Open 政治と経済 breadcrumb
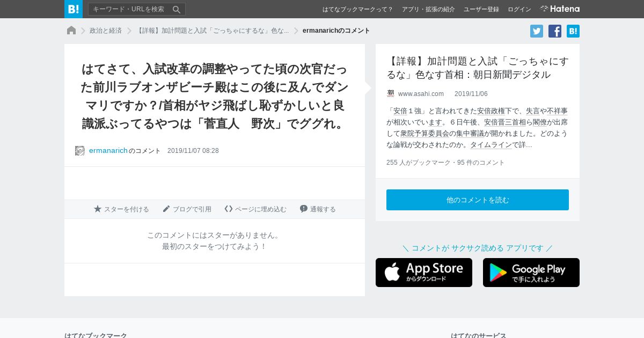 click(x=106, y=31)
